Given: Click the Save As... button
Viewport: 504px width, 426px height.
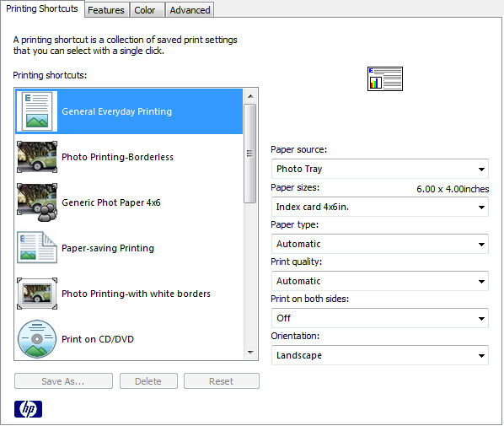Looking at the screenshot, I should [x=63, y=381].
